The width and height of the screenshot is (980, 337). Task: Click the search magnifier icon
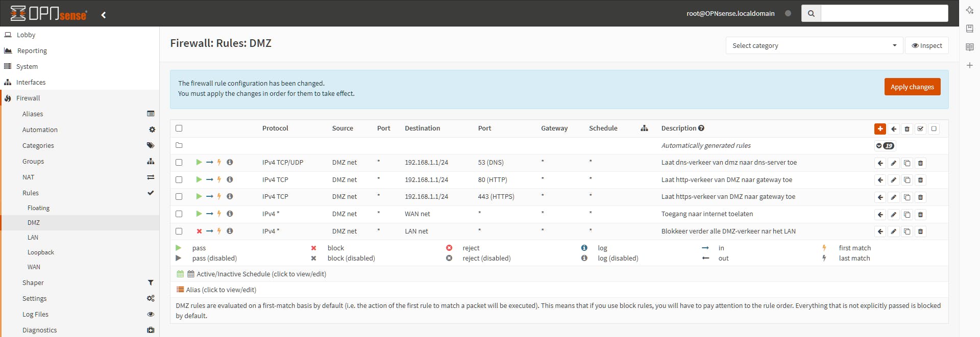811,13
